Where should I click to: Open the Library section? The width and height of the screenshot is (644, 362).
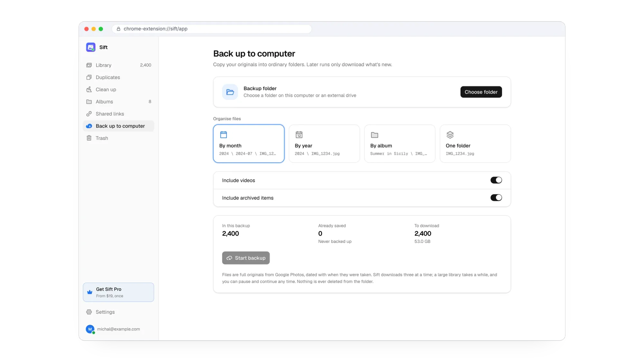(x=118, y=65)
